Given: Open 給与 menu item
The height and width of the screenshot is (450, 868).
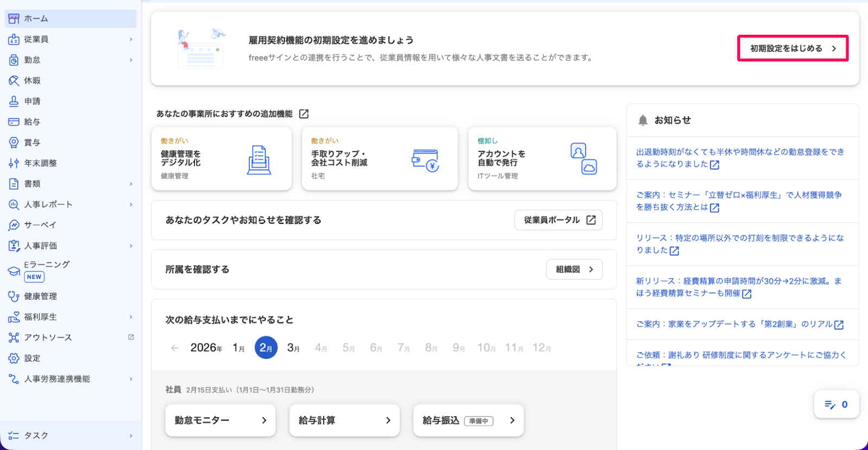Looking at the screenshot, I should tap(71, 121).
